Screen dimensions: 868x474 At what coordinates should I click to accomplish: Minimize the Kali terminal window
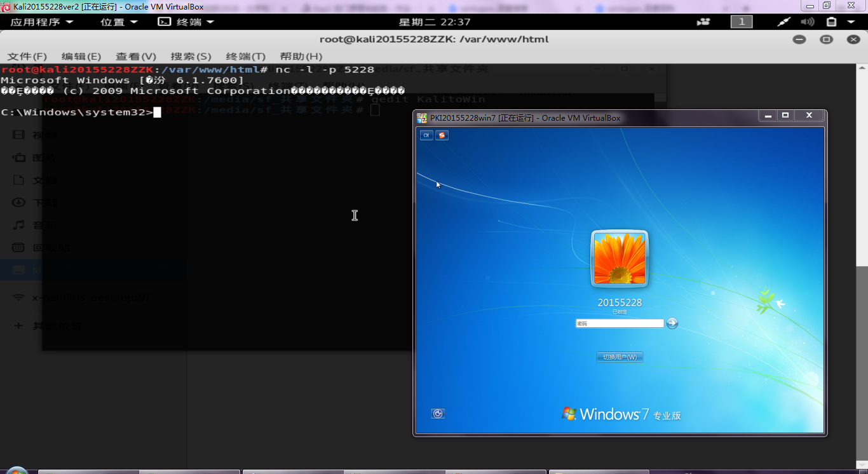tap(799, 39)
